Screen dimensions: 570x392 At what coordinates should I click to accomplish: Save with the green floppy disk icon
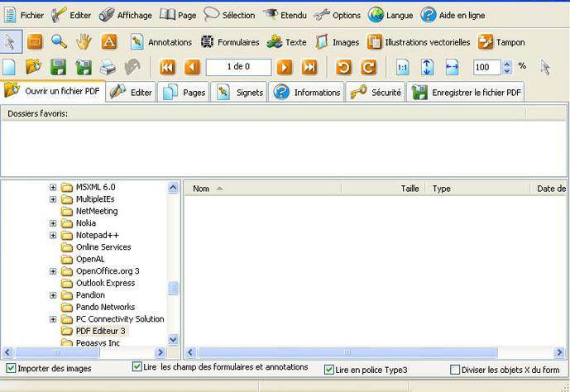point(58,67)
